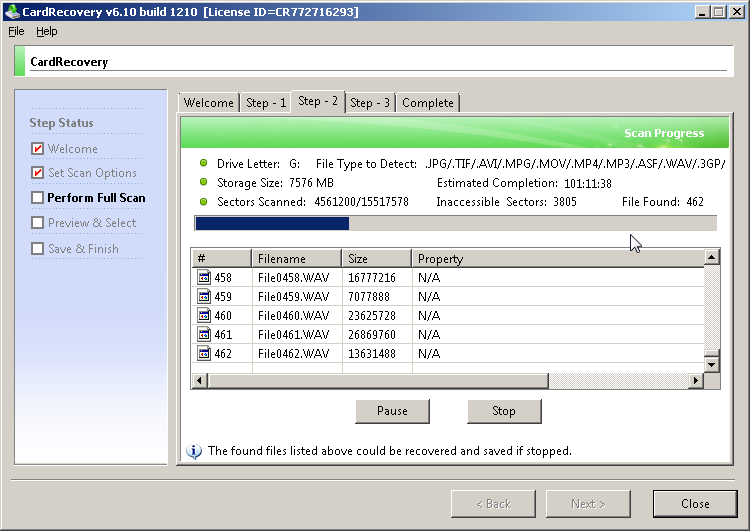The width and height of the screenshot is (750, 531).
Task: Click the green bullet beside Sectors Scanned
Action: (203, 201)
